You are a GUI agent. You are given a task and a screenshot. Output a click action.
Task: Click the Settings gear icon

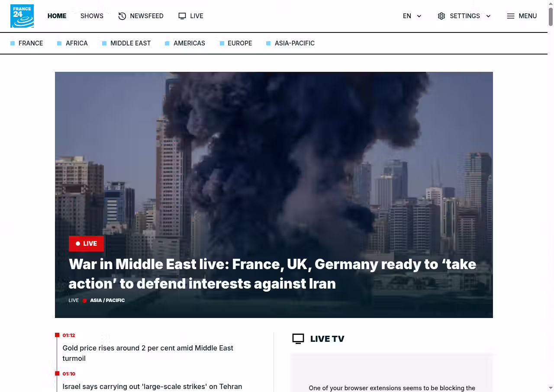point(441,16)
